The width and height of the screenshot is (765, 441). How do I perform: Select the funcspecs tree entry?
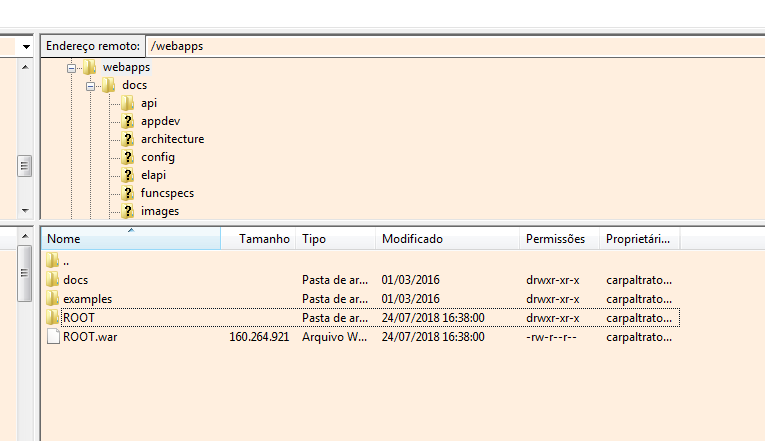(167, 194)
